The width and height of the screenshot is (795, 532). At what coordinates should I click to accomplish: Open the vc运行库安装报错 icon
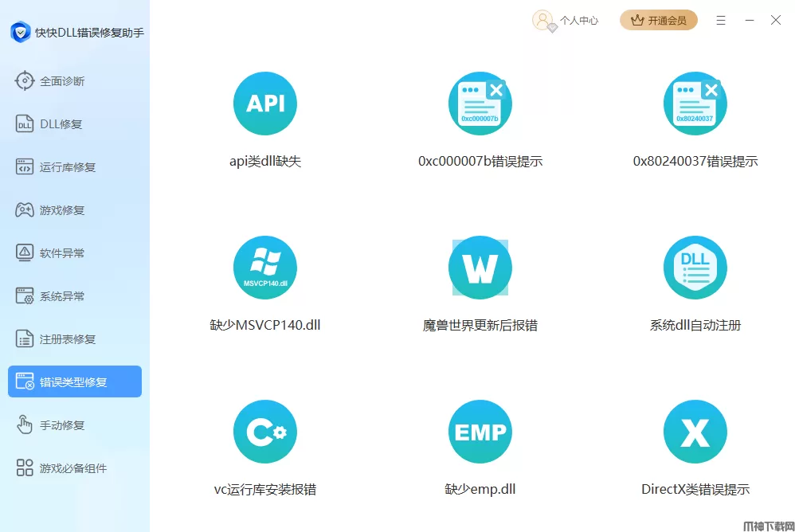[x=264, y=432]
